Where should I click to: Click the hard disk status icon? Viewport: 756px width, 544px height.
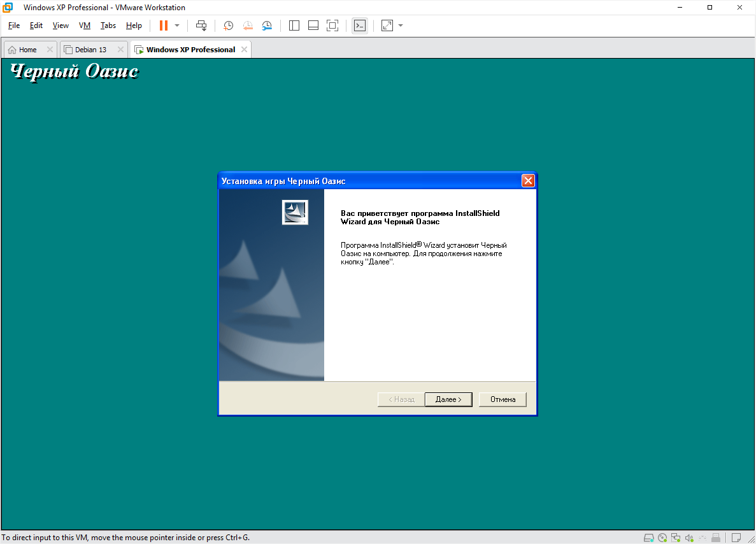tap(648, 537)
